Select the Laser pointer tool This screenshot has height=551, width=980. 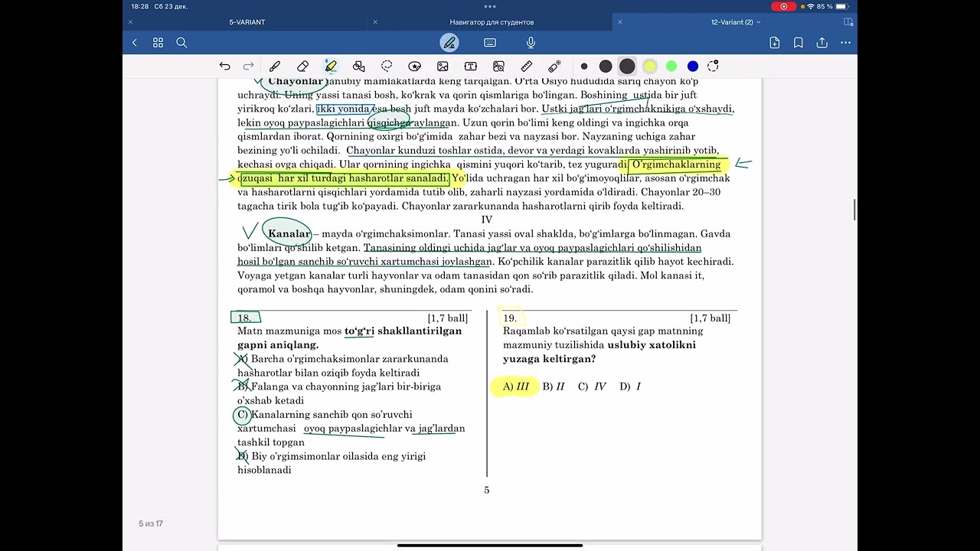[555, 66]
